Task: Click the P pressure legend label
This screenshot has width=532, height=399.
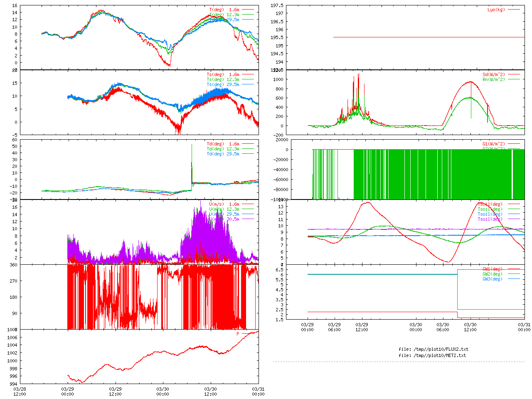Action: [x=238, y=334]
